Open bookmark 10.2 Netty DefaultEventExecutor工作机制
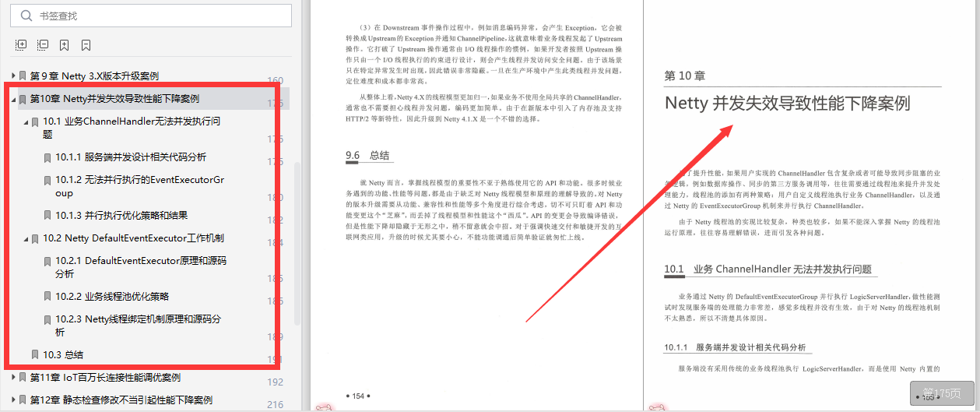Viewport: 980px width, 412px height. click(x=133, y=238)
